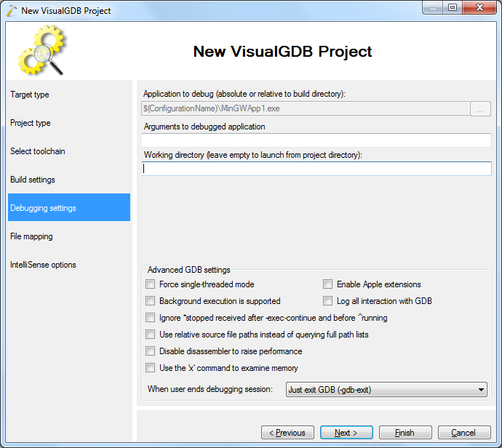The width and height of the screenshot is (502, 448).
Task: Enable Apple extensions checkbox
Action: click(327, 284)
